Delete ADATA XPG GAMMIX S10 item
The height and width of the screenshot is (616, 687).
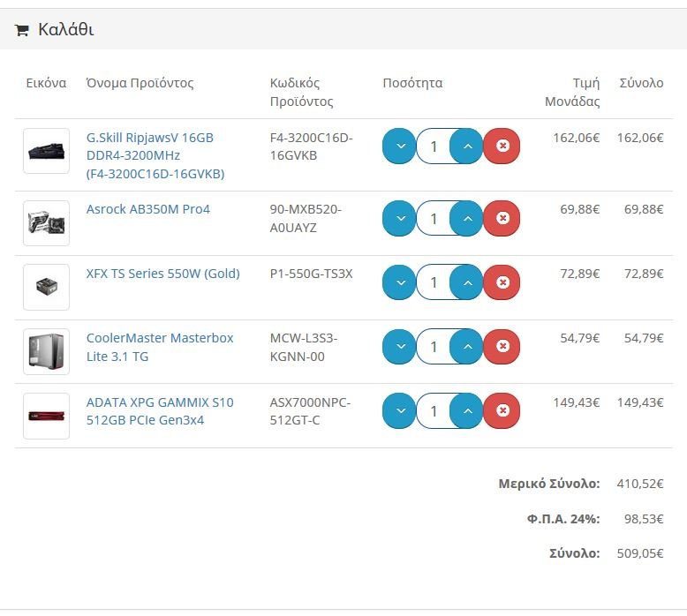point(502,410)
